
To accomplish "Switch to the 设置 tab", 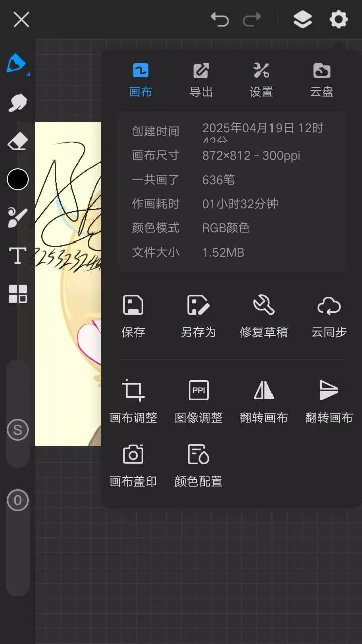I will (261, 80).
